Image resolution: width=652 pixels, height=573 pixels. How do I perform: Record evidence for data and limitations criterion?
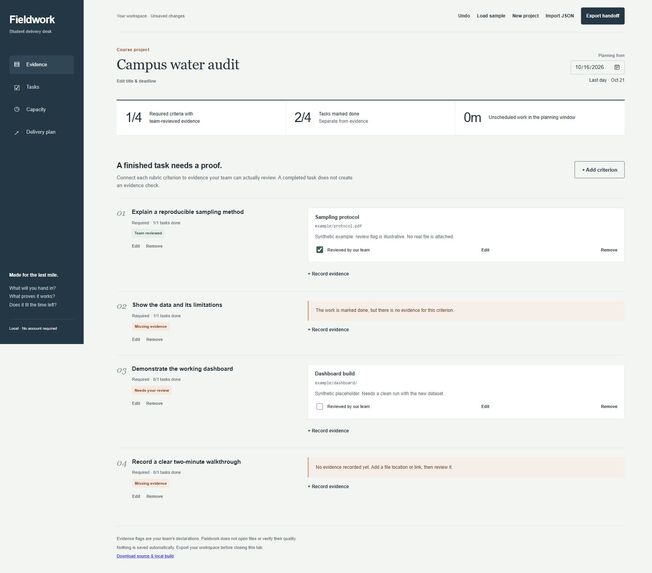(x=328, y=329)
